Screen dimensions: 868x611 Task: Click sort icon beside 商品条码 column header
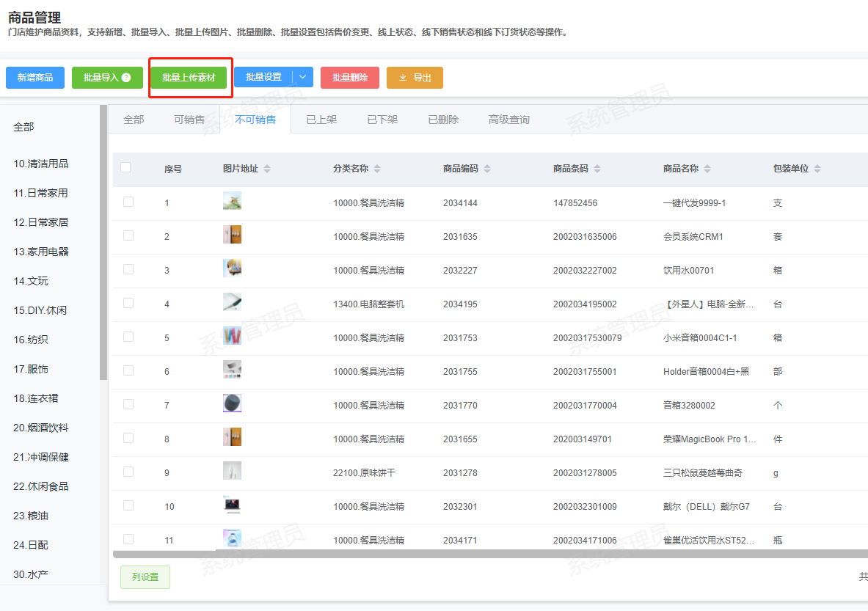pos(597,169)
